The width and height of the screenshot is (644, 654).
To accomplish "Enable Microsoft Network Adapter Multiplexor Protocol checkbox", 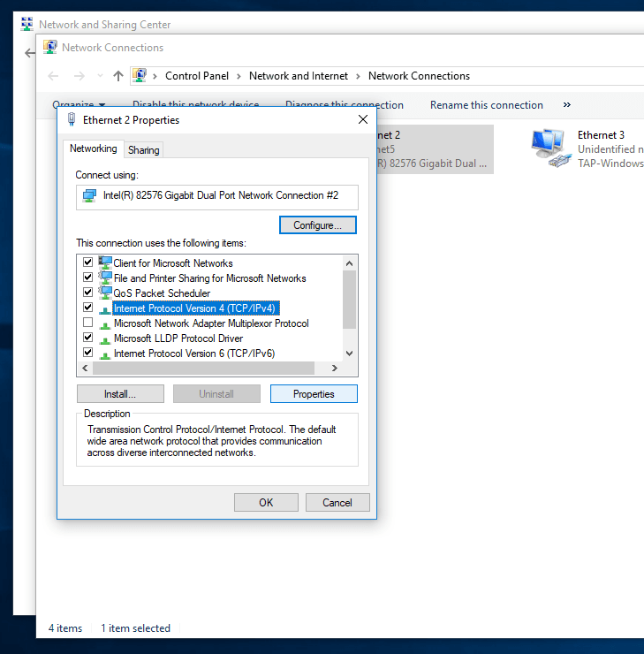I will [x=87, y=323].
